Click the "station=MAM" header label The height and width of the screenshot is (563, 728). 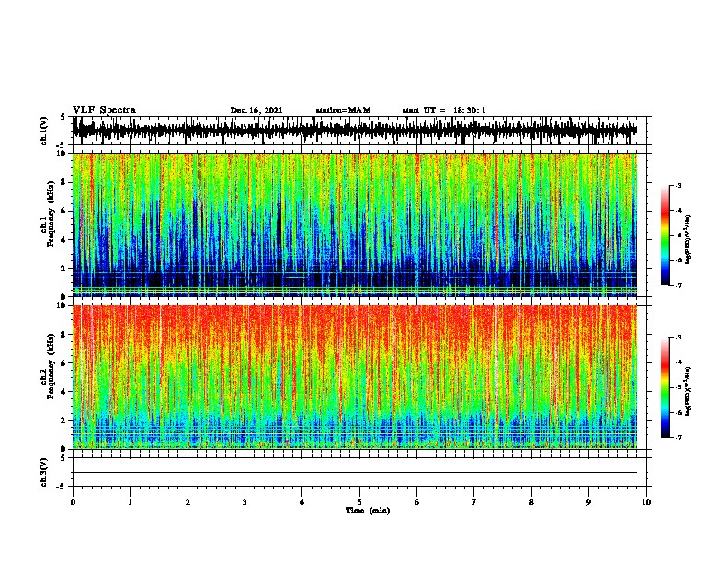coord(343,110)
